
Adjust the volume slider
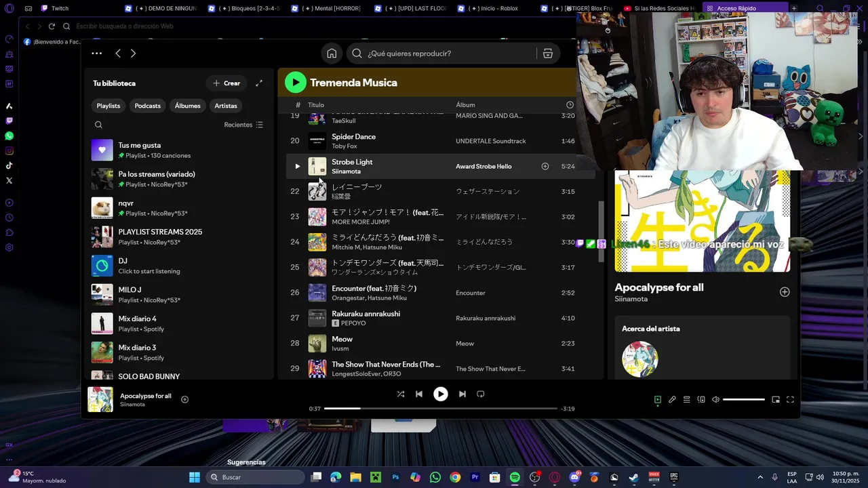pos(744,400)
